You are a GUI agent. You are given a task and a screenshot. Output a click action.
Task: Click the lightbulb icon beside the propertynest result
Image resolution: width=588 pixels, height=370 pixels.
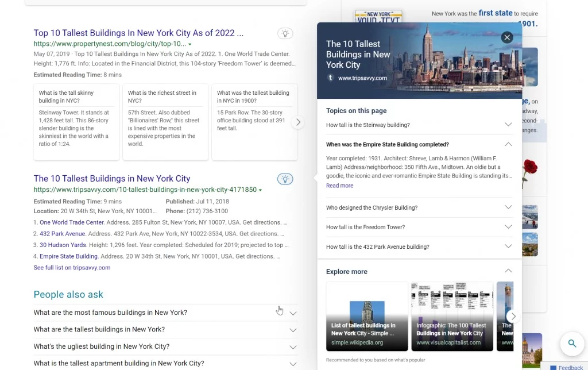tap(285, 33)
